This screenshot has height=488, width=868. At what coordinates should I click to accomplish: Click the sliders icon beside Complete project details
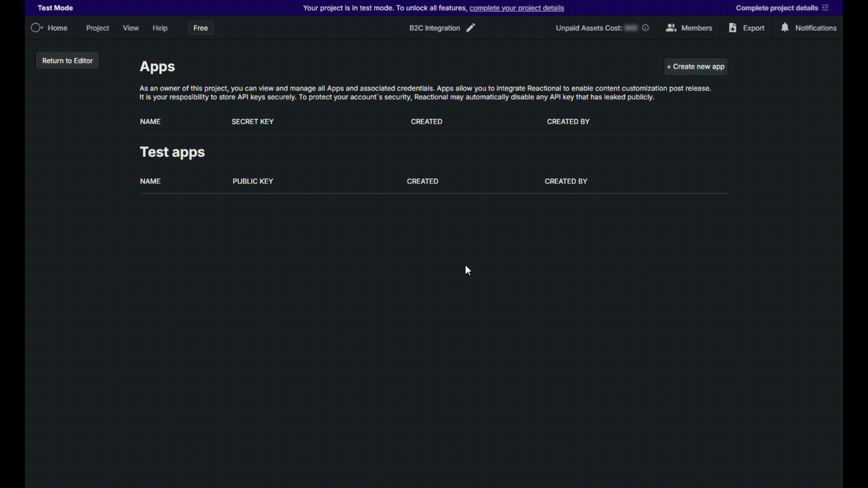825,8
